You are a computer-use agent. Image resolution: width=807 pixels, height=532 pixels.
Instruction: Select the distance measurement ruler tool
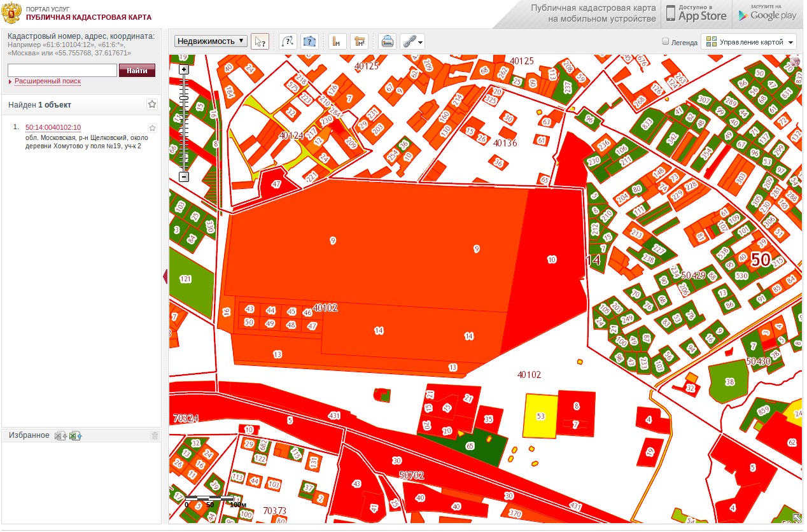click(337, 41)
